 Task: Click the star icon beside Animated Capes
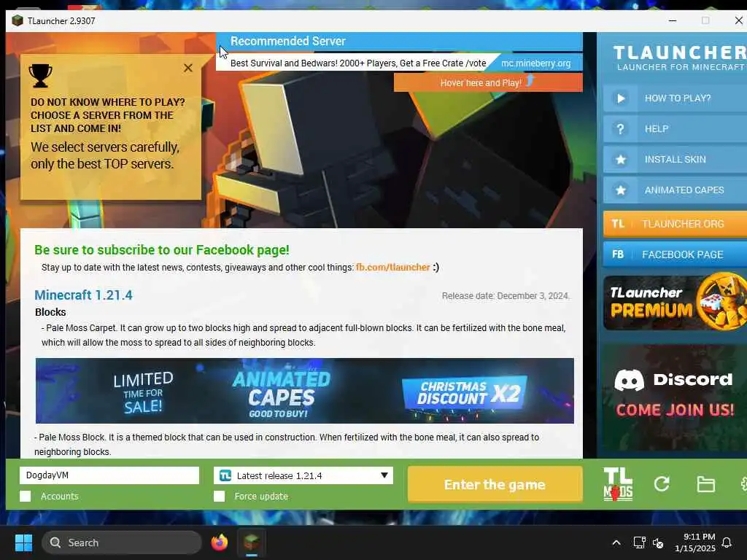click(620, 190)
